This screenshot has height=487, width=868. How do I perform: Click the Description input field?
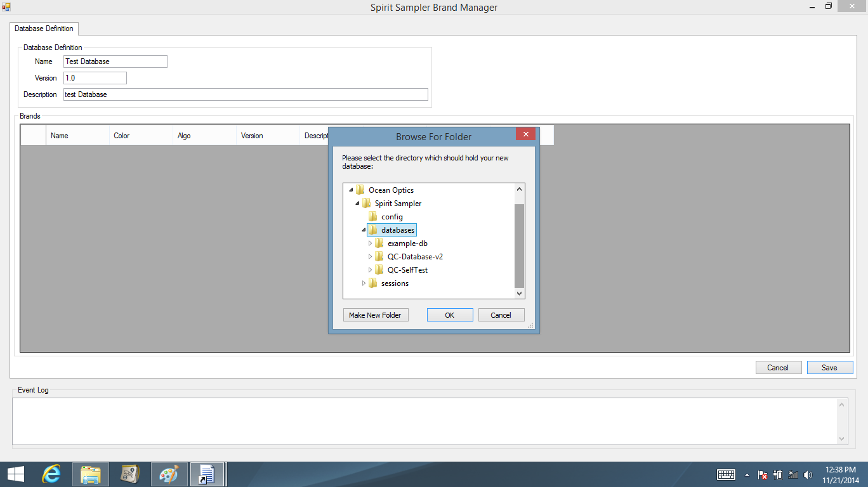246,94
